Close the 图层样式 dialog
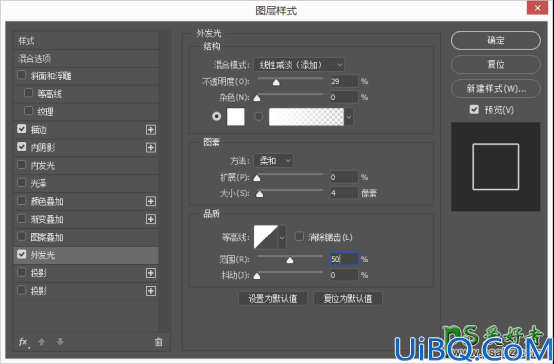The image size is (554, 364). tap(537, 8)
